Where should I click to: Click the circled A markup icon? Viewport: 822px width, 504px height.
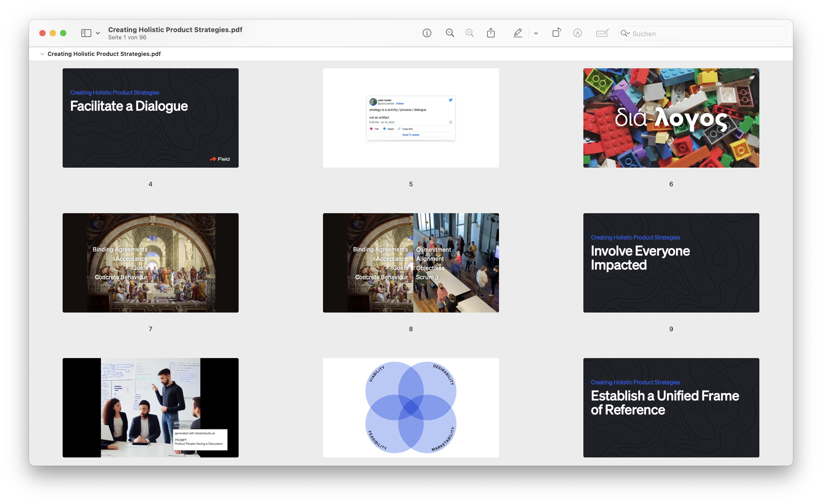577,33
